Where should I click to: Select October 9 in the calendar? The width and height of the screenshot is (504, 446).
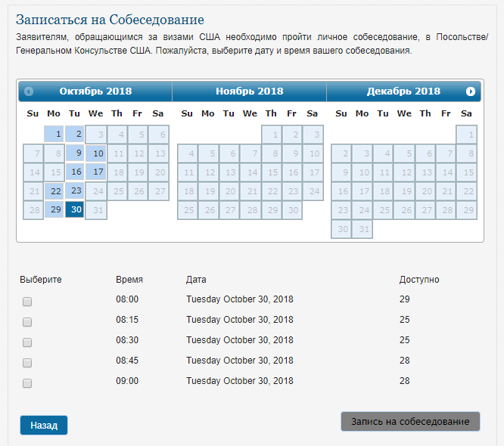pos(75,153)
